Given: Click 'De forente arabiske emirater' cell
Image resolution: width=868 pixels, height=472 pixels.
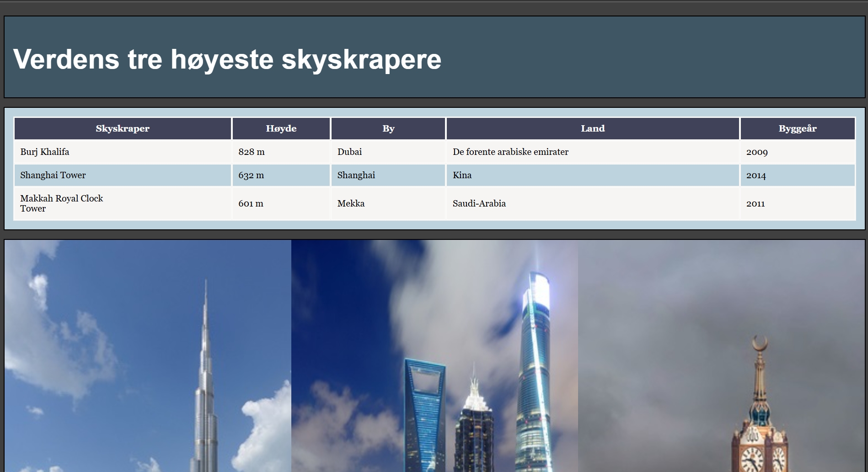Looking at the screenshot, I should 510,152.
